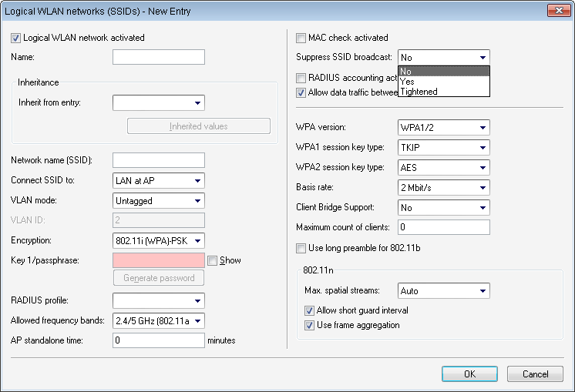Click the Key 1/passphrase input field
This screenshot has height=392, width=575.
158,260
